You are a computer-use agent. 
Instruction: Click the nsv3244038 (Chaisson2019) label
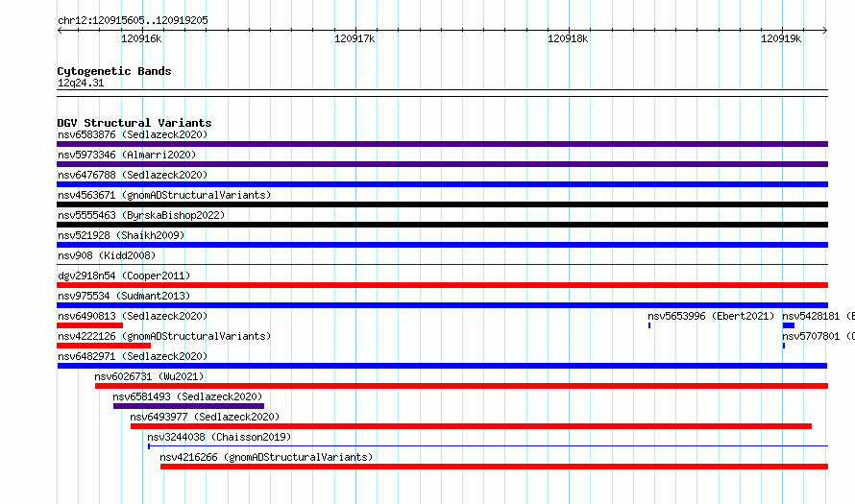(x=219, y=437)
